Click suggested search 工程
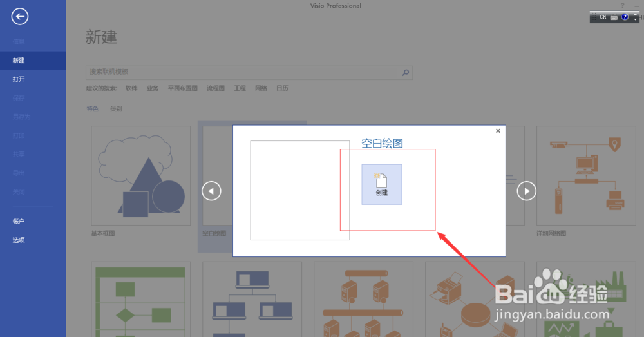This screenshot has height=337, width=644. 240,88
